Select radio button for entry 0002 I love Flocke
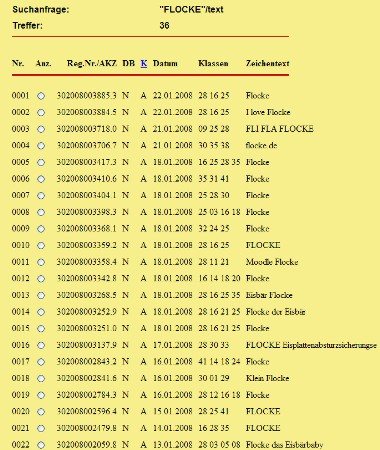The width and height of the screenshot is (380, 450). [41, 113]
